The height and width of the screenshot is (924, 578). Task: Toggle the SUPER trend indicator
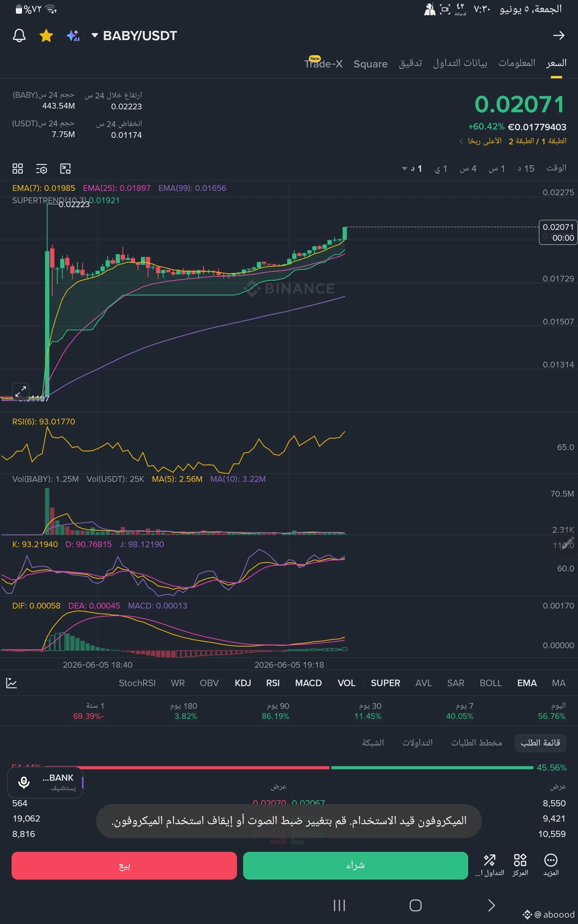coord(385,683)
